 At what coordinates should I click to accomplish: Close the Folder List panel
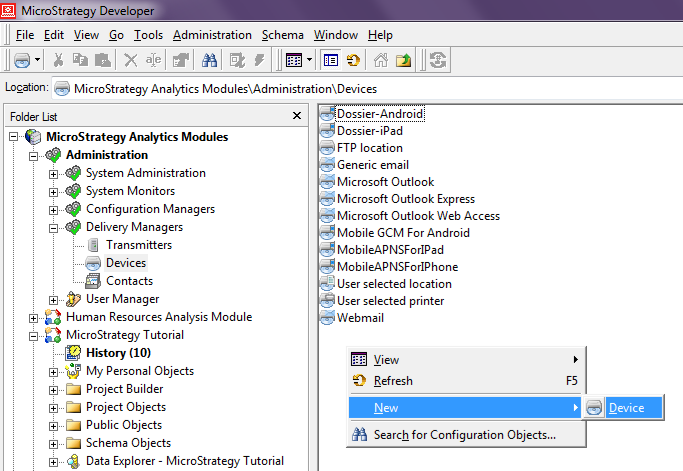click(296, 116)
